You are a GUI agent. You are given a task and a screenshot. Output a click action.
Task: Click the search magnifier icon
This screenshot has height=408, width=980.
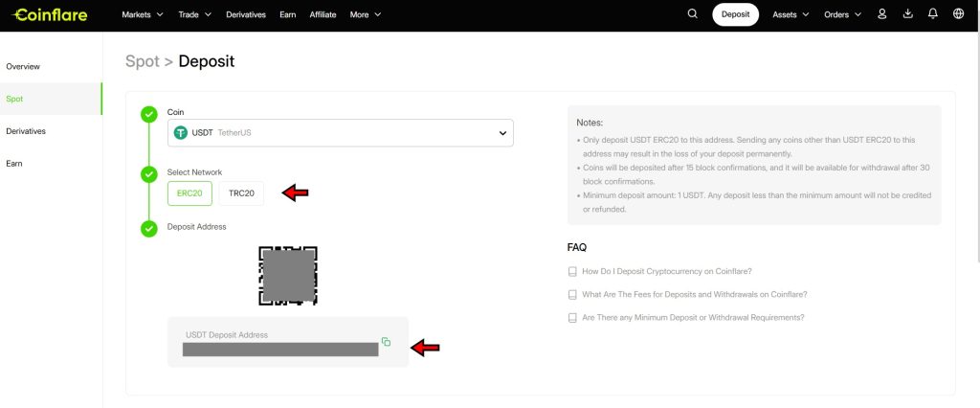click(693, 14)
